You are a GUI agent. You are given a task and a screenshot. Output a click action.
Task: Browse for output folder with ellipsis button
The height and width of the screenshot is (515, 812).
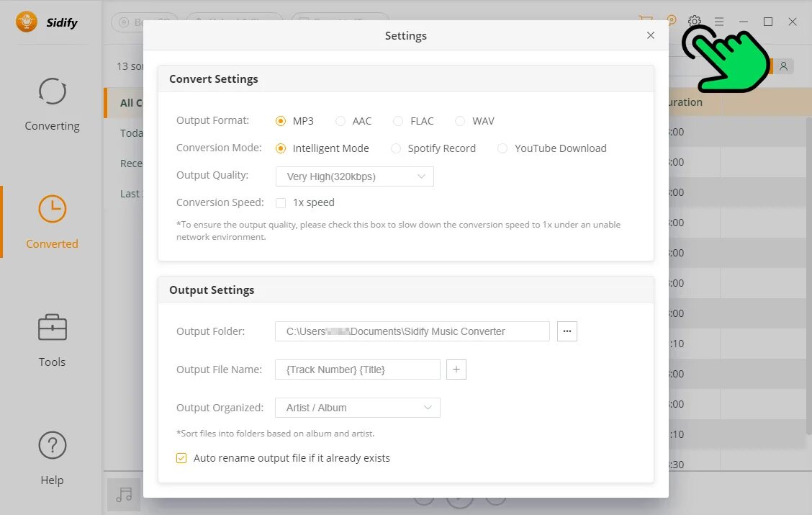pos(567,331)
